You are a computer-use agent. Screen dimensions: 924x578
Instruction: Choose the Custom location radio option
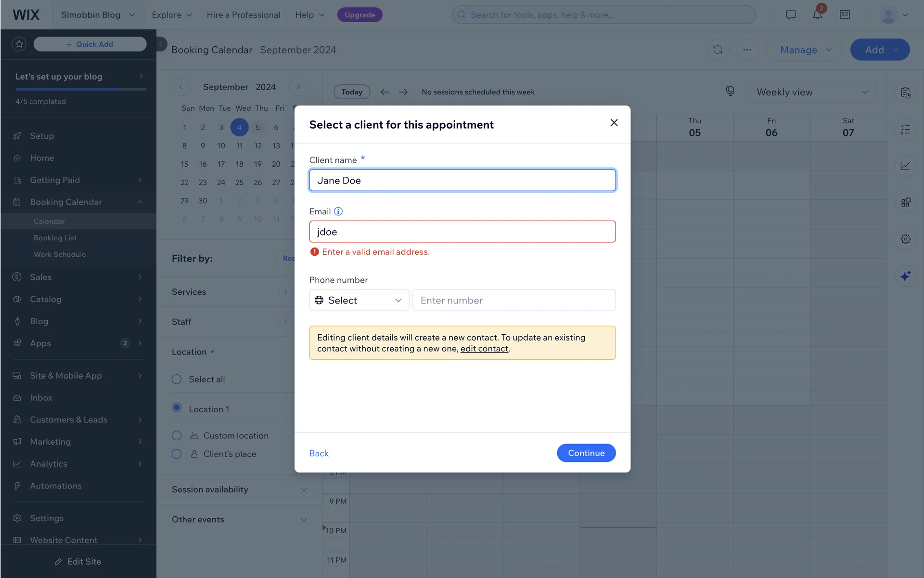(x=177, y=435)
